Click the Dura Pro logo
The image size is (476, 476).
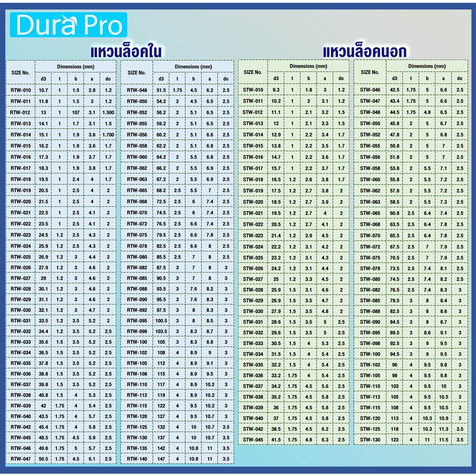coord(68,26)
